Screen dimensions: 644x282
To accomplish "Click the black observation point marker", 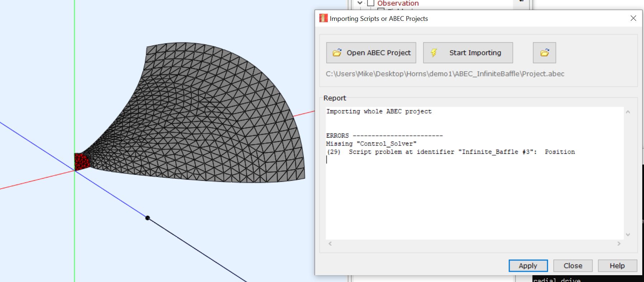I will click(x=147, y=218).
